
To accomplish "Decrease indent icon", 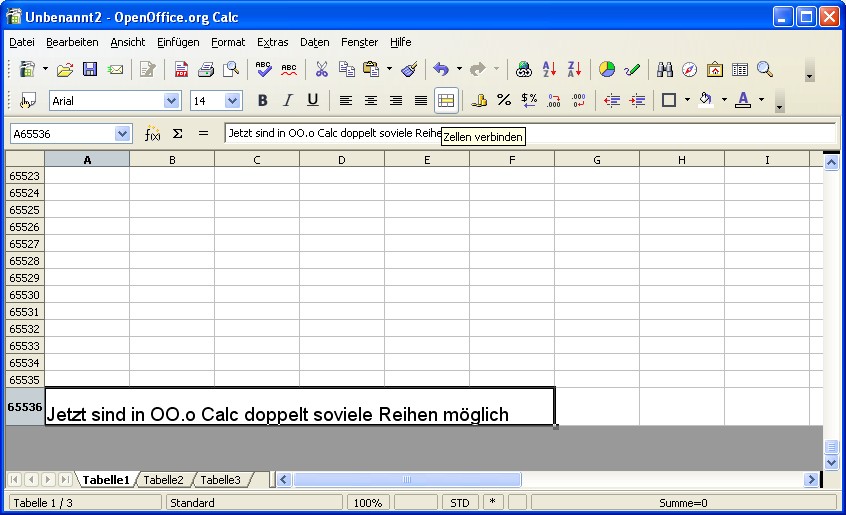I will click(612, 101).
